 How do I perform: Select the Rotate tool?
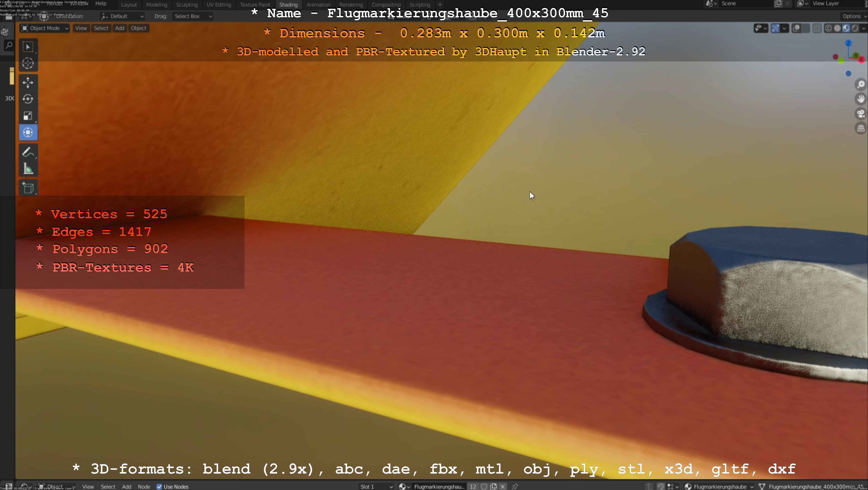28,99
